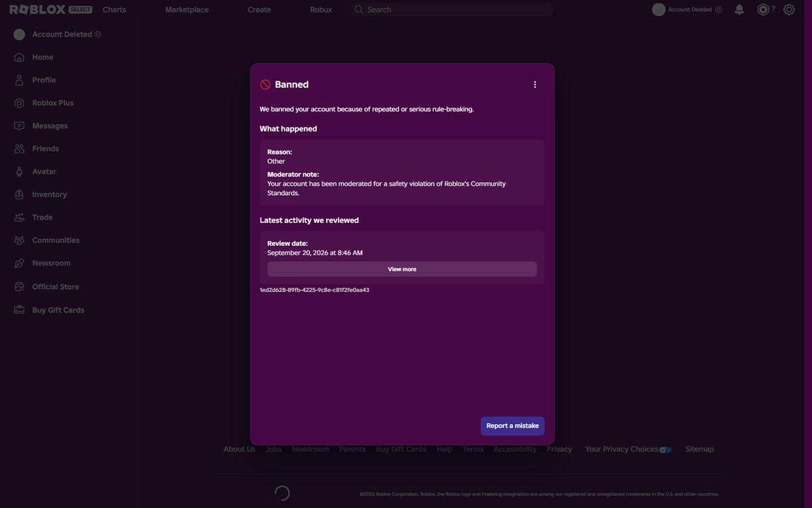812x508 pixels.
Task: Select Friends label in the sidebar
Action: click(45, 148)
